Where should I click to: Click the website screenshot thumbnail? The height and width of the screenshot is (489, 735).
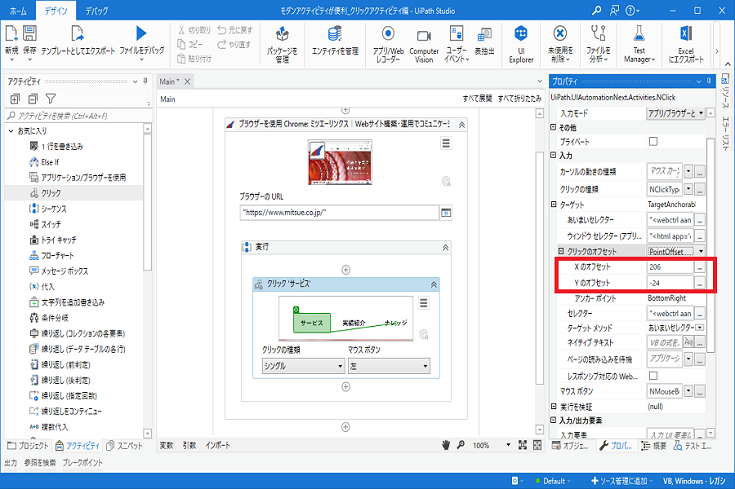point(340,162)
